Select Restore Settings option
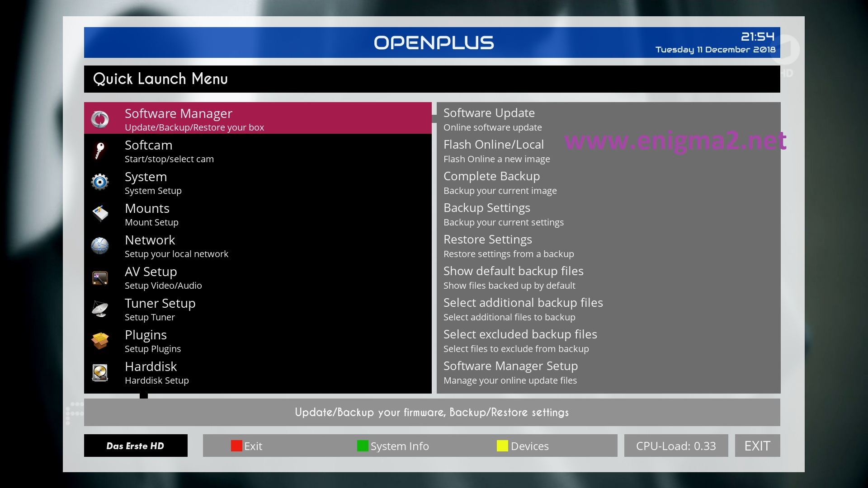 tap(609, 245)
